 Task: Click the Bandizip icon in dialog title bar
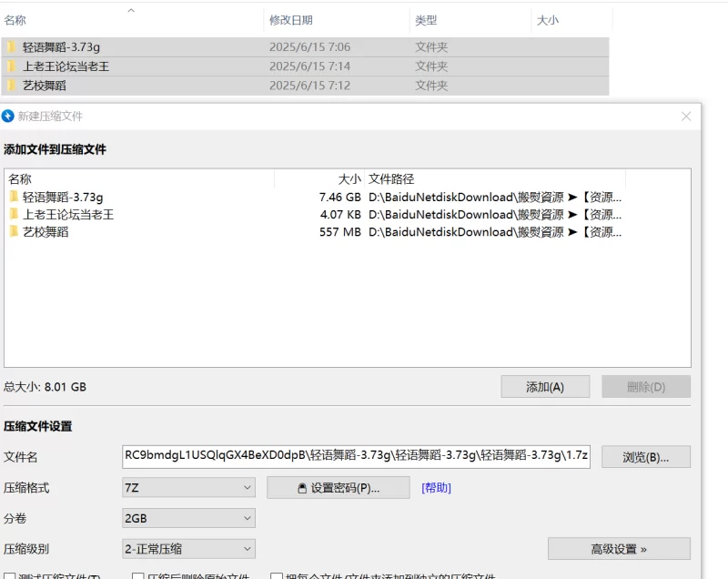point(8,116)
